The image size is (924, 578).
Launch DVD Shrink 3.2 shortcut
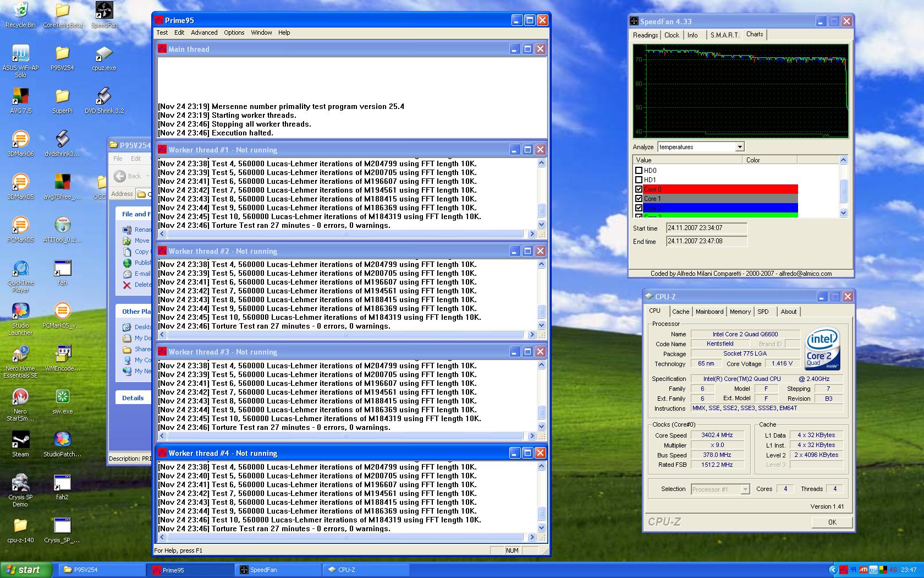coord(104,101)
